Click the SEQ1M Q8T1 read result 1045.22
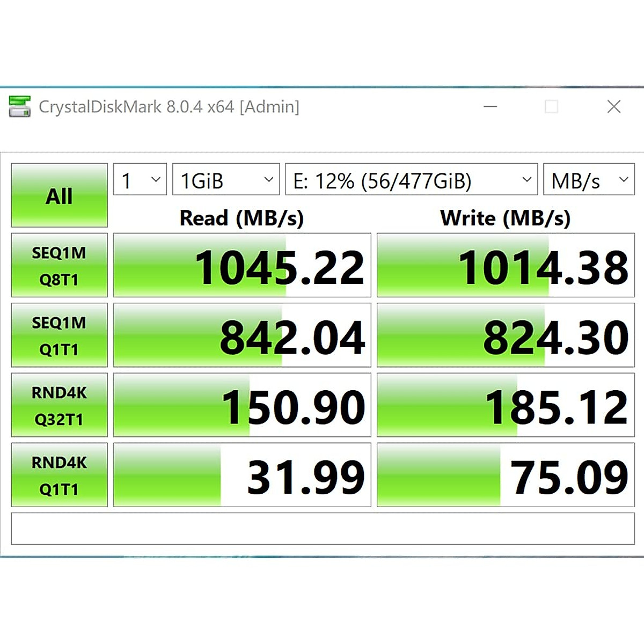The image size is (644, 644). [x=242, y=266]
